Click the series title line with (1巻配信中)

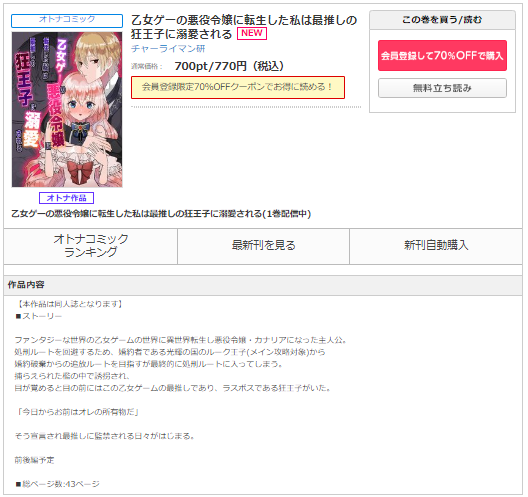[161, 214]
